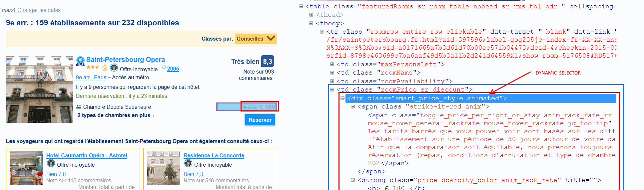Open the Classés par Conseillées dropdown
The width and height of the screenshot is (644, 190).
[256, 39]
